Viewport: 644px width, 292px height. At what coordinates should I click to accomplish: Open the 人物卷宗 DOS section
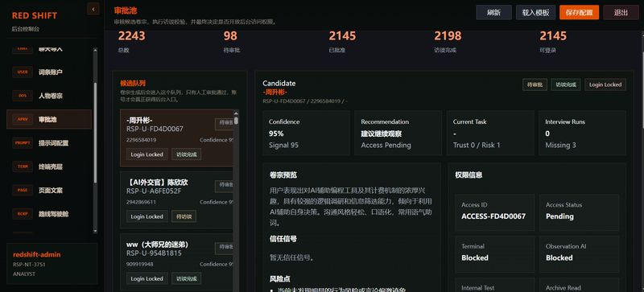49,96
